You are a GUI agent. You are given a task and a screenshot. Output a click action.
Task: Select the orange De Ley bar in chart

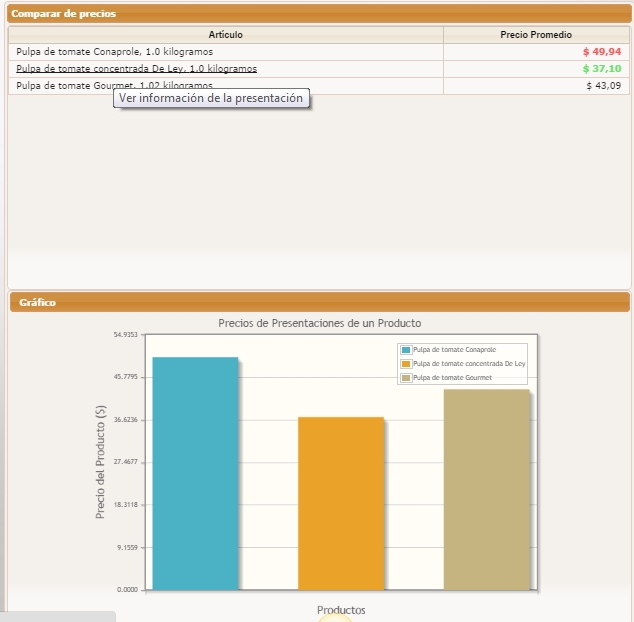340,503
